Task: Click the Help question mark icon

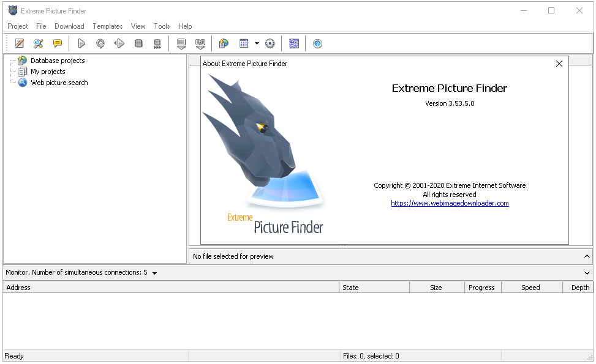Action: (x=317, y=43)
